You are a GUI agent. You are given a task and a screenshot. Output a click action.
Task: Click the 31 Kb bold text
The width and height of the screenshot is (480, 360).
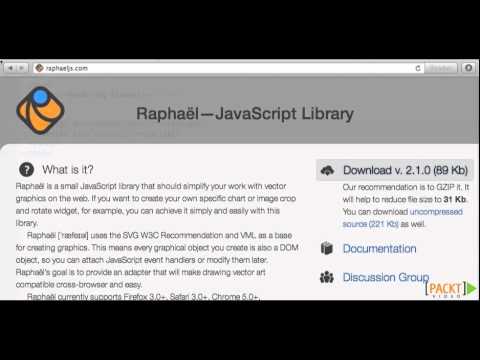click(x=454, y=199)
